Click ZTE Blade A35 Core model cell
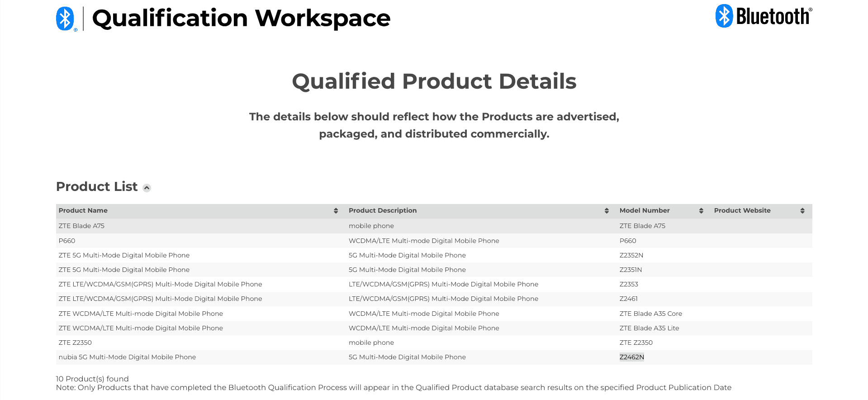 pos(650,314)
